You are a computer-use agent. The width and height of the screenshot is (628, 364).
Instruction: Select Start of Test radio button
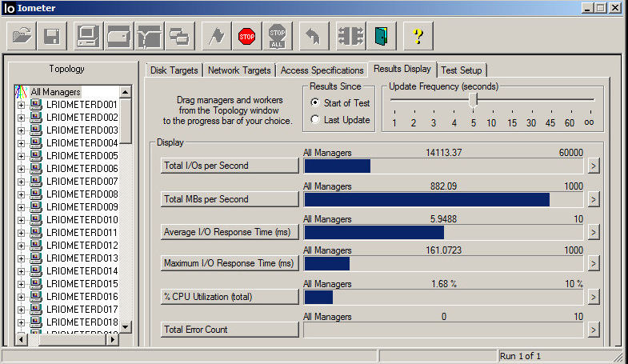point(315,103)
